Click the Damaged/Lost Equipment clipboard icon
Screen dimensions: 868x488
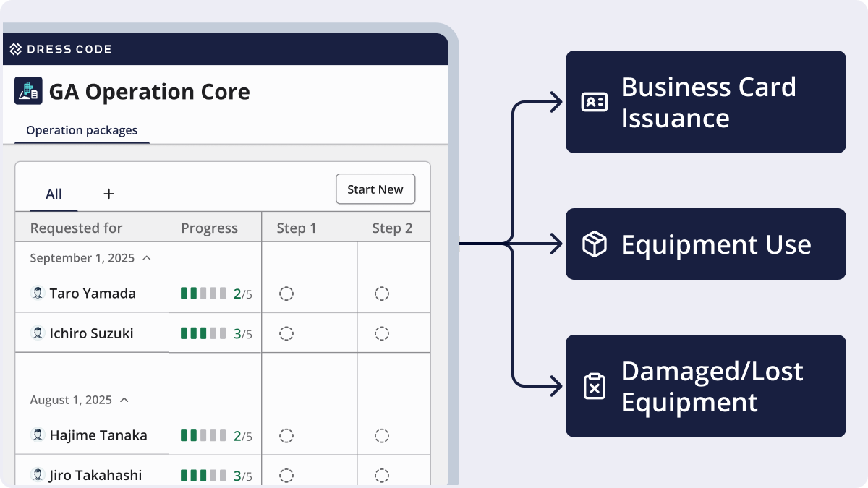point(595,386)
